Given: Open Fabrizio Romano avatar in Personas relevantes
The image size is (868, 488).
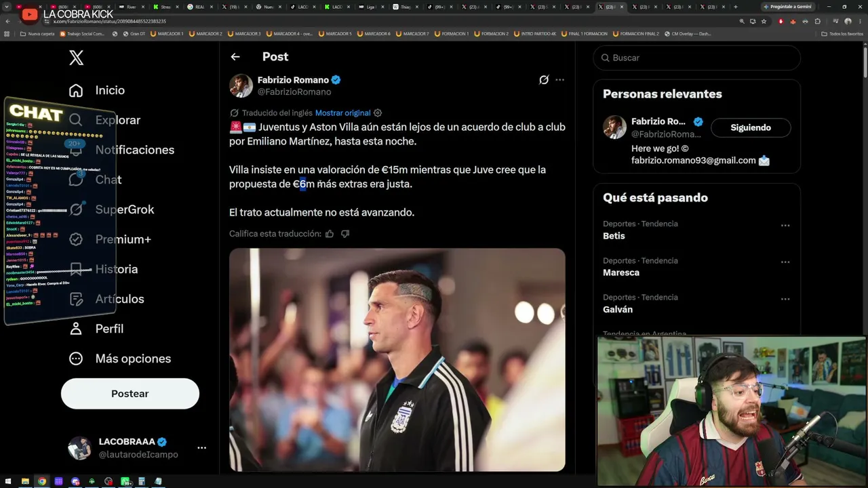Looking at the screenshot, I should click(615, 127).
